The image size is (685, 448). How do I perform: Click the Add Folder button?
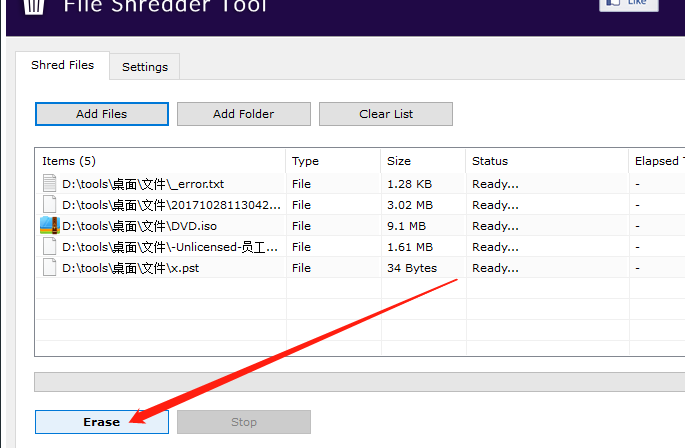click(x=244, y=114)
